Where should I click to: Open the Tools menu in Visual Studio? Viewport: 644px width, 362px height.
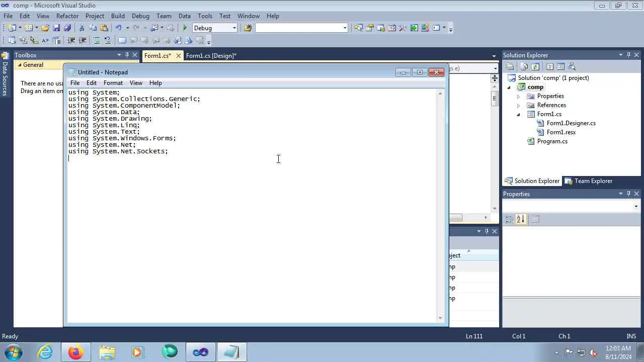pyautogui.click(x=205, y=16)
